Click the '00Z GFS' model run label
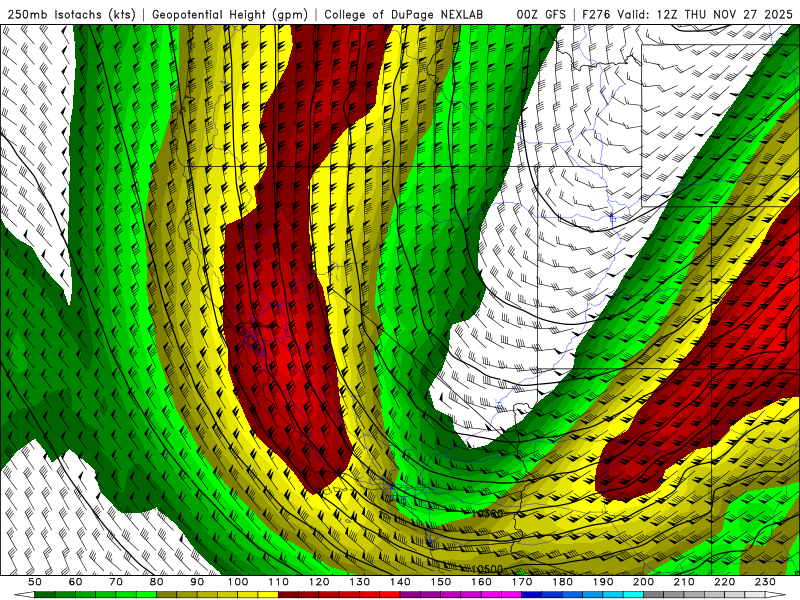Viewport: 800px width, 600px height. tap(541, 15)
